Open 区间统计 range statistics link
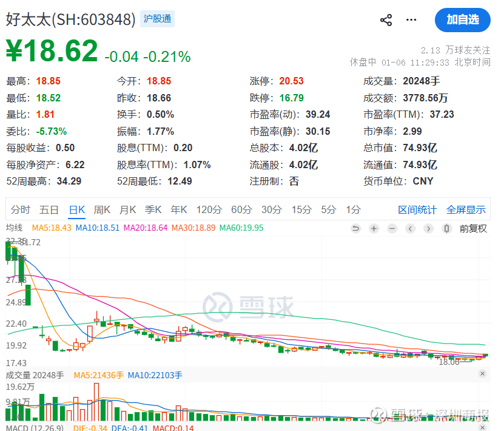Image resolution: width=504 pixels, height=431 pixels. click(x=417, y=210)
